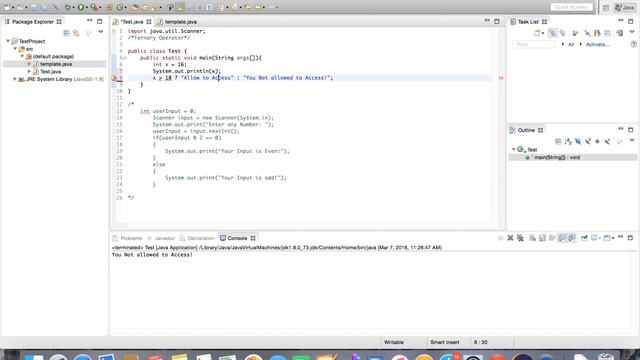Toggle Scroll Lock in Console toolbar
The height and width of the screenshot is (360, 640).
click(542, 238)
